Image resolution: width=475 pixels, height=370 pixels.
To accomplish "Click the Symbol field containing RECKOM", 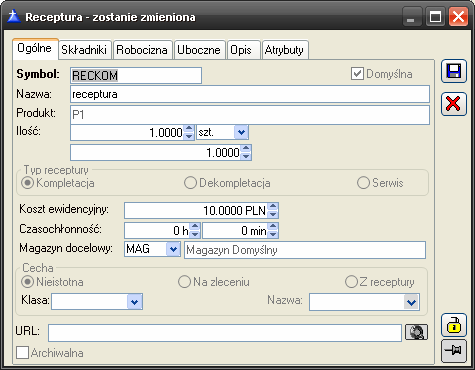I will pyautogui.click(x=136, y=75).
